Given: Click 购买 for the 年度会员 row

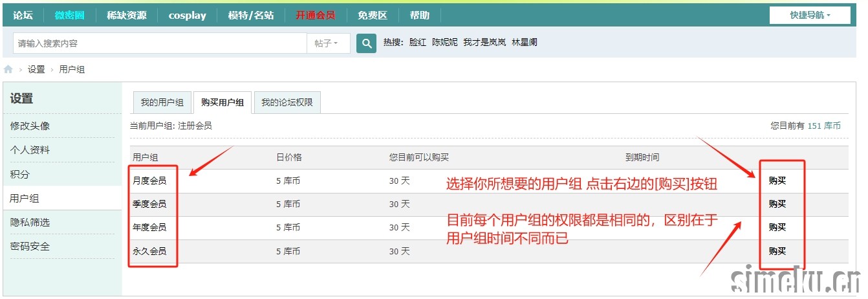Looking at the screenshot, I should [x=777, y=227].
